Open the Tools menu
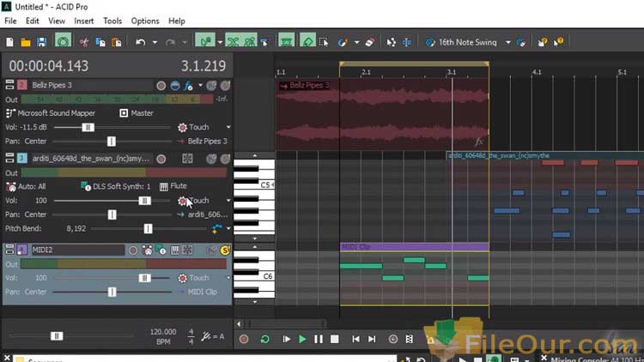This screenshot has width=644, height=362. point(112,21)
